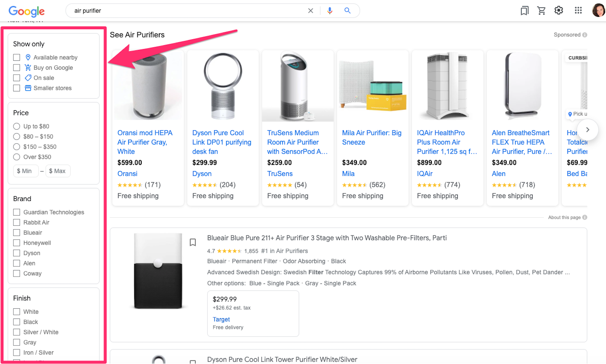
Task: Check the Silver / White finish
Action: tap(17, 332)
